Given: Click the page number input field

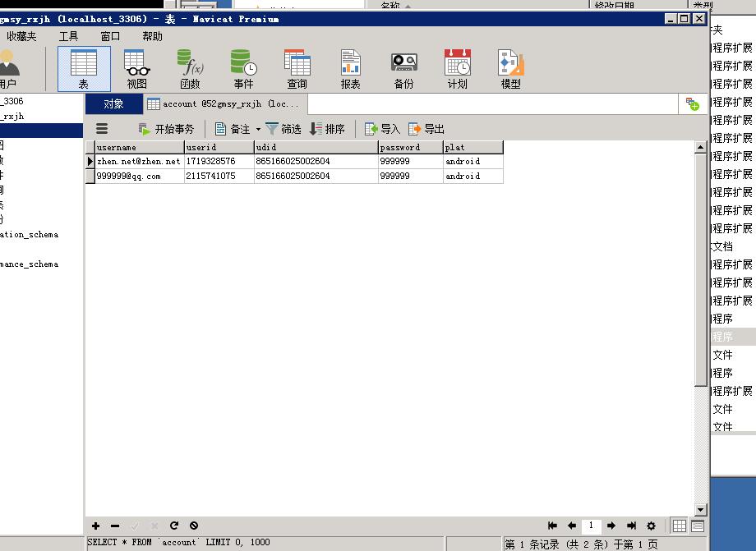Looking at the screenshot, I should point(591,526).
